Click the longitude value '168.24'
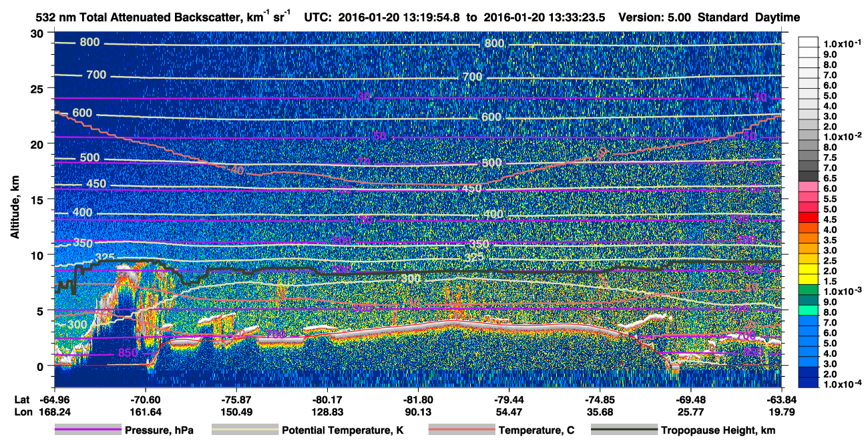The image size is (868, 445). [55, 412]
